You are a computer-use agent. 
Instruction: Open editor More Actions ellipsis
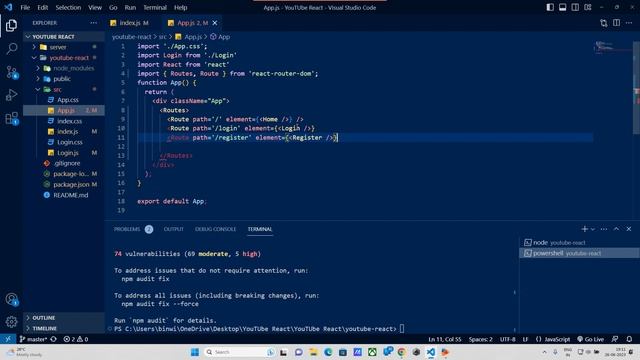click(629, 23)
